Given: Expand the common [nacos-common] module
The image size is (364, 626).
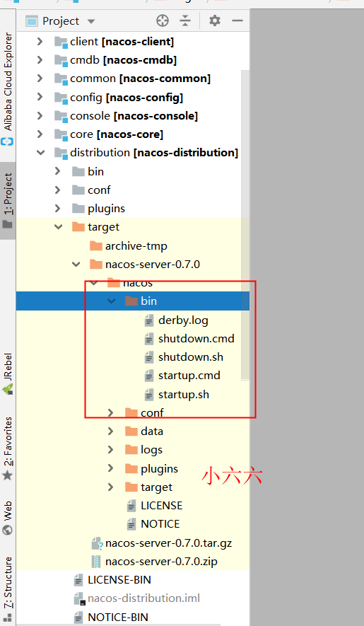Looking at the screenshot, I should [x=40, y=79].
